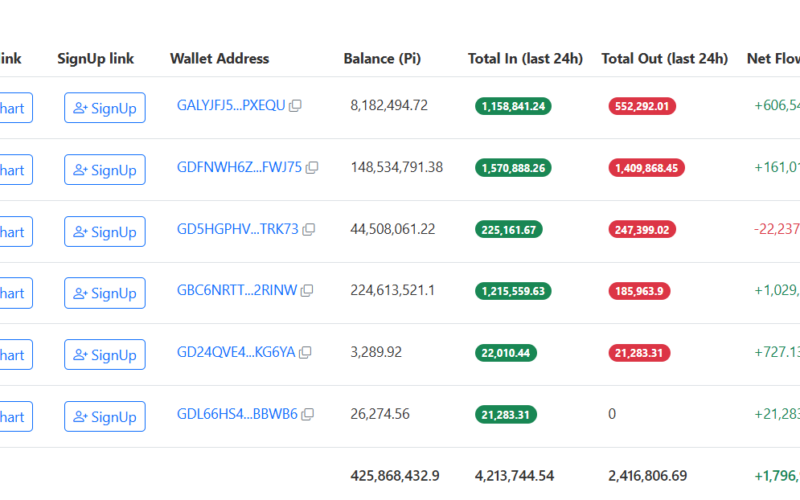Follow the GD5HGPHV...TRK73 wallet link

(237, 230)
